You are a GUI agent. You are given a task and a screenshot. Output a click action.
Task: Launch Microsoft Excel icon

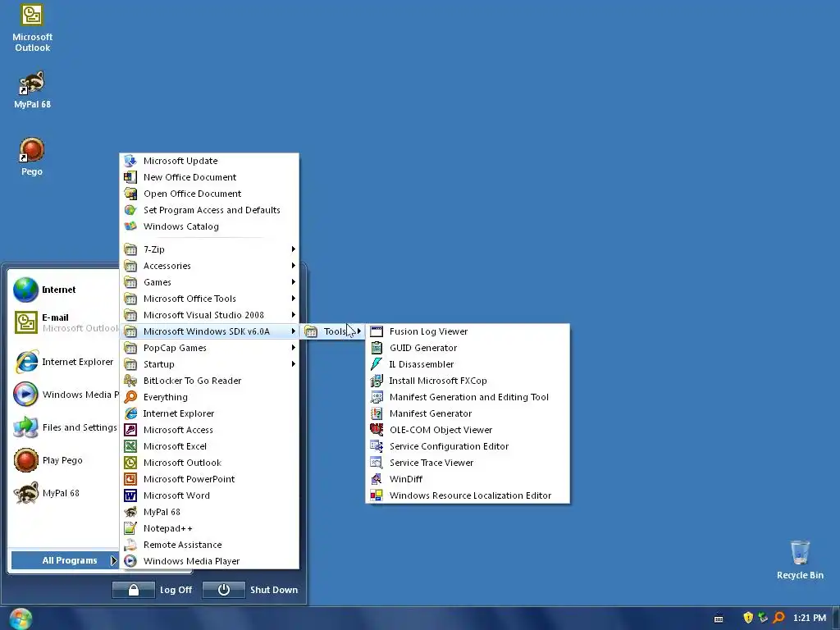pos(130,446)
